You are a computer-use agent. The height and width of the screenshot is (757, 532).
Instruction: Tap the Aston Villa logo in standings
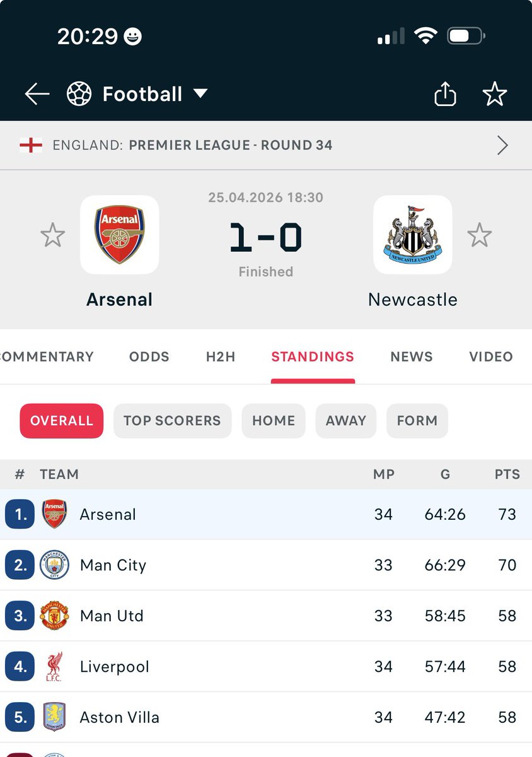54,717
